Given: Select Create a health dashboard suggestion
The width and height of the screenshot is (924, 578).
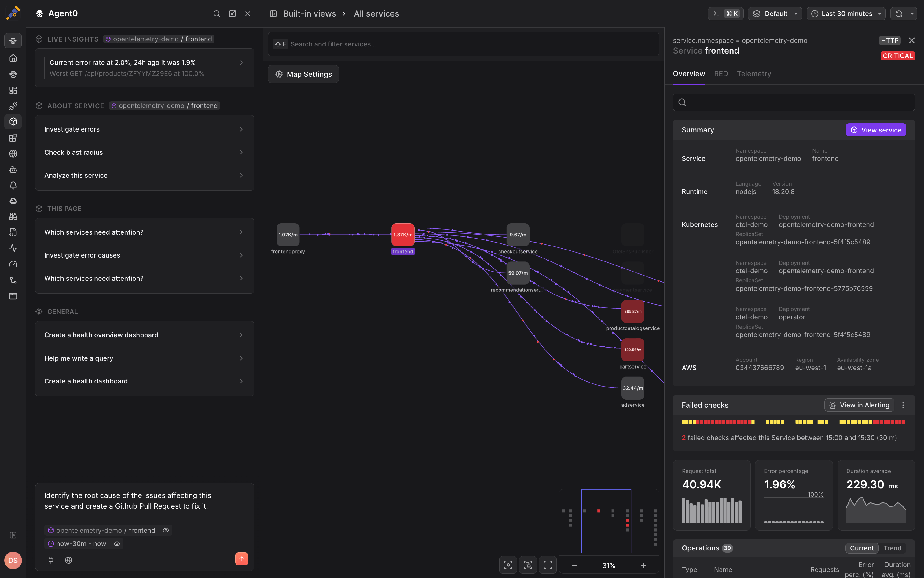Looking at the screenshot, I should [145, 382].
